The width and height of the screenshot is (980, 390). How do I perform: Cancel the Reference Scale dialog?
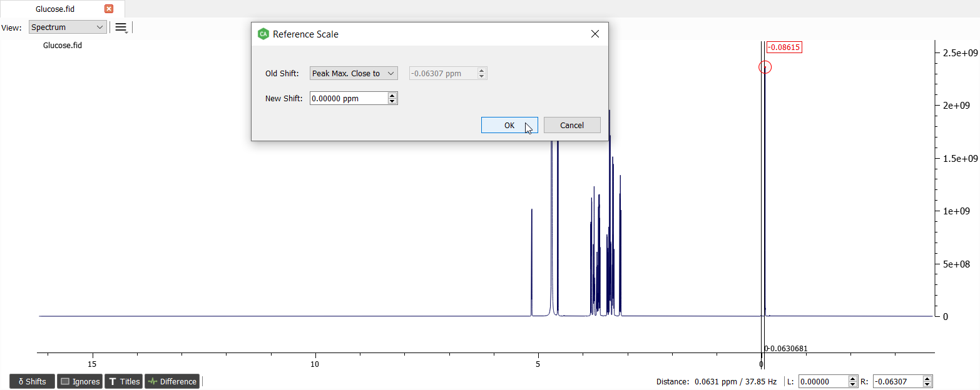tap(572, 125)
